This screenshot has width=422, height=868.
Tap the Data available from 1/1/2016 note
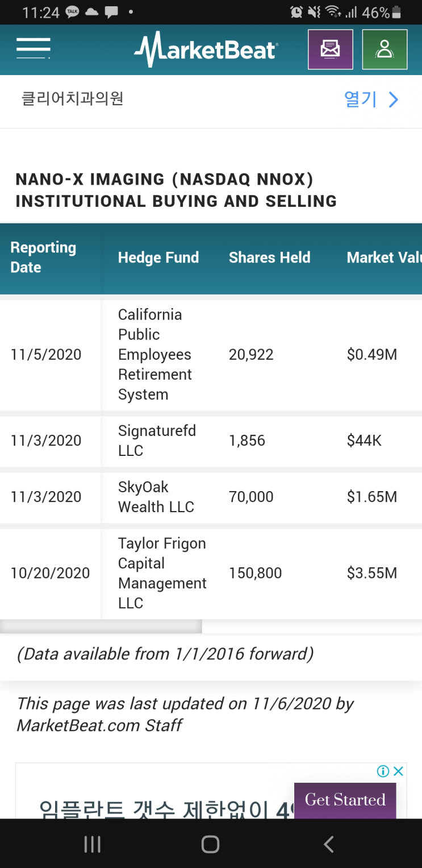pos(165,654)
